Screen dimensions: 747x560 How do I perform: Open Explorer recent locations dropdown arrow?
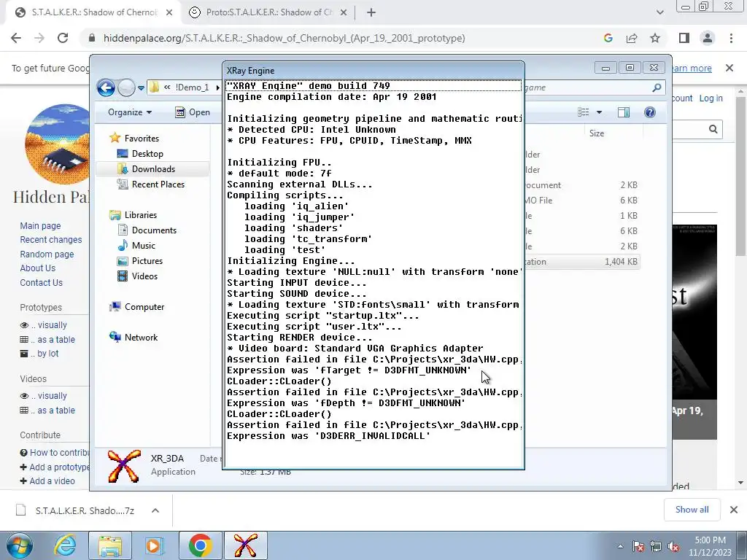(x=141, y=88)
